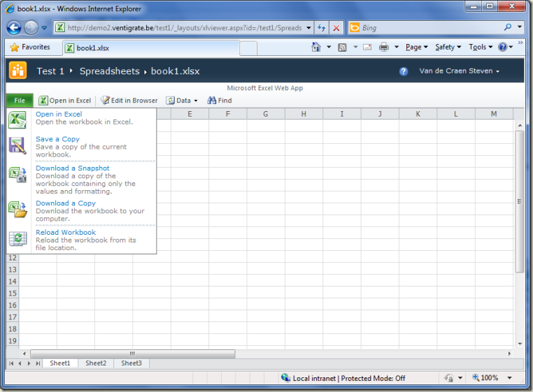Click the horizontal scrollbar thumb
The width and height of the screenshot is (533, 392).
tap(133, 354)
